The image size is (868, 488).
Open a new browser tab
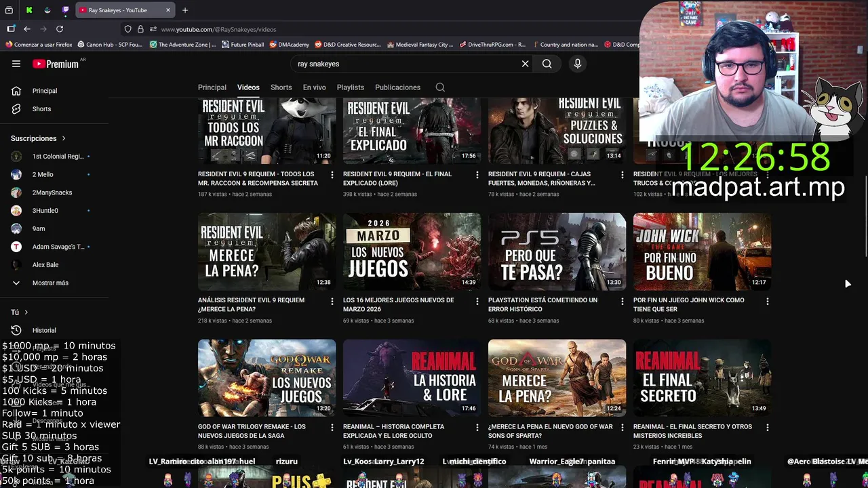[185, 10]
